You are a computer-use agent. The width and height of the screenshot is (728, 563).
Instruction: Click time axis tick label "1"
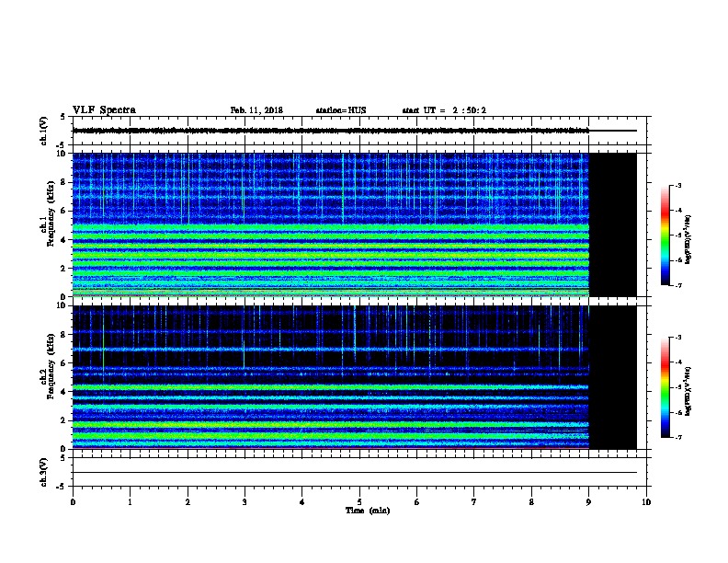point(130,502)
